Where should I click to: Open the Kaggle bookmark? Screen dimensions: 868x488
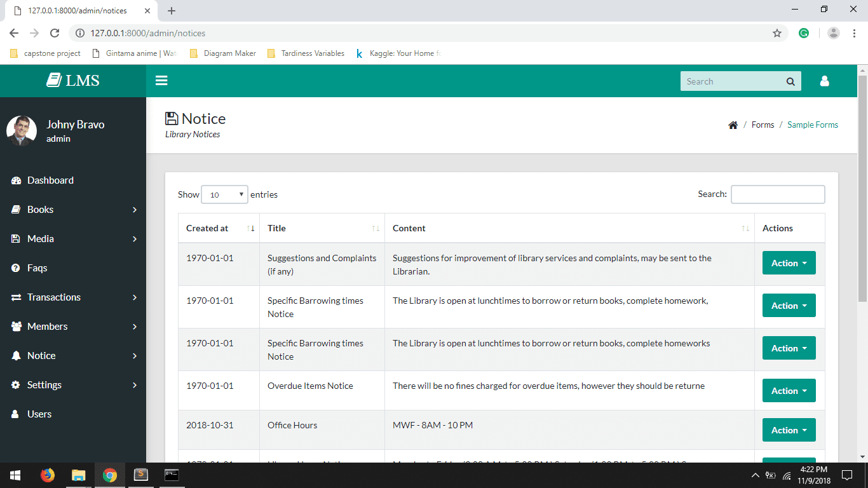click(397, 53)
